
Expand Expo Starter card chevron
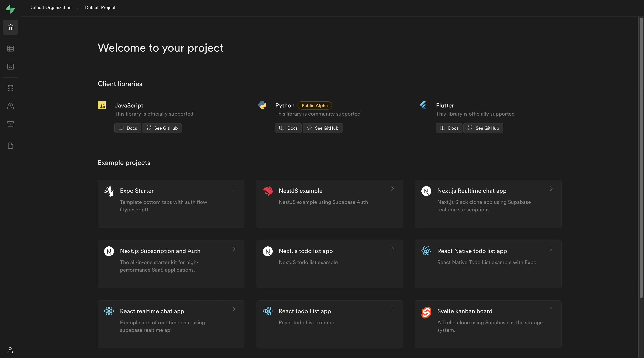pyautogui.click(x=234, y=189)
